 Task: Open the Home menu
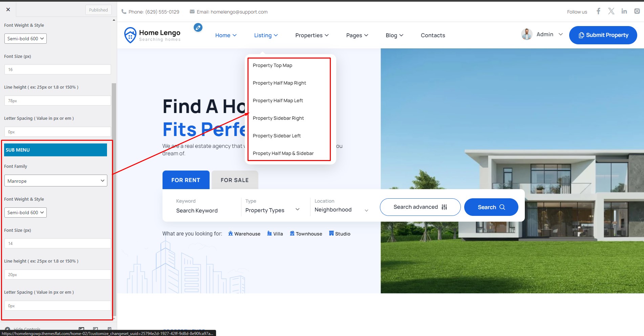pos(226,35)
